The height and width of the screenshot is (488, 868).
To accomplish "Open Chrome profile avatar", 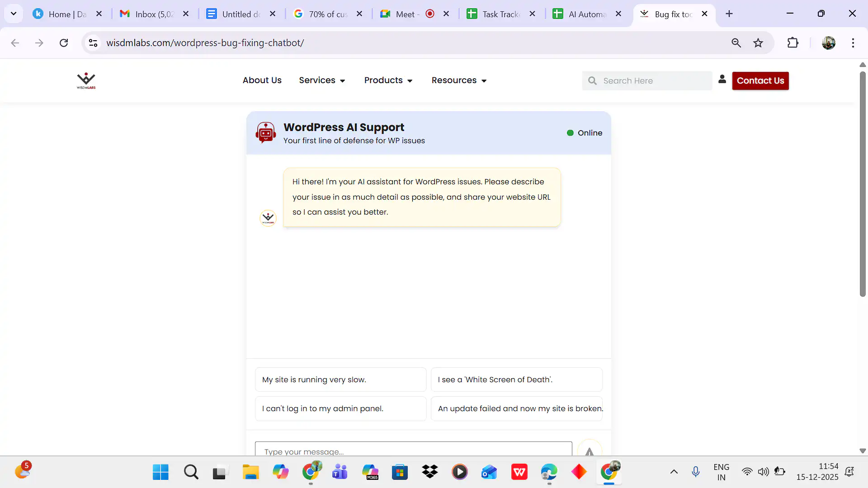I will click(828, 43).
